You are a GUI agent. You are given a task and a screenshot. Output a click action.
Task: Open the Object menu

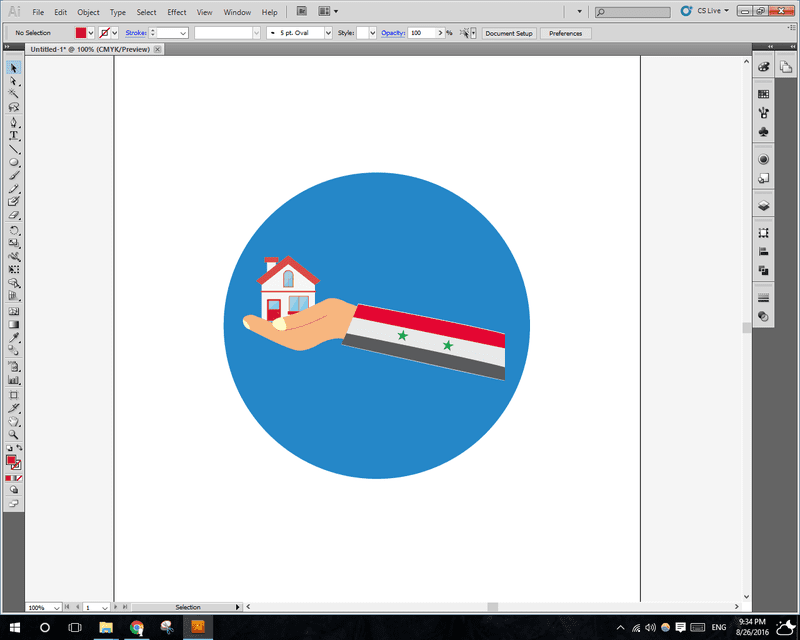88,12
